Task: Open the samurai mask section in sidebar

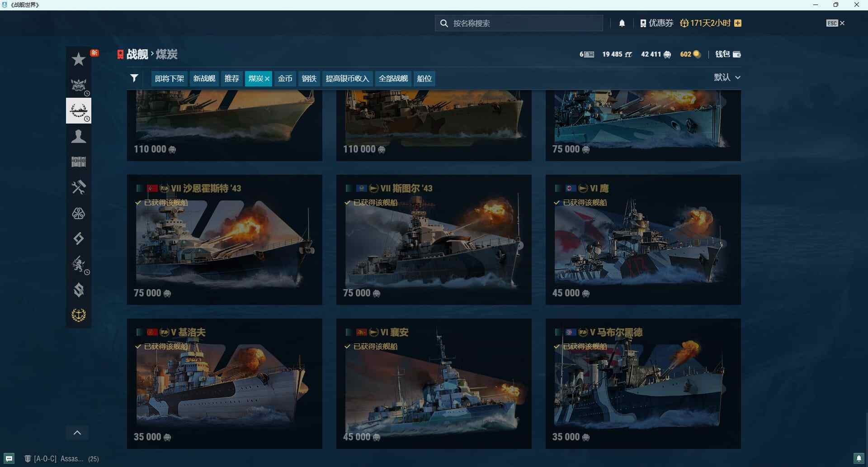Action: pos(79,85)
